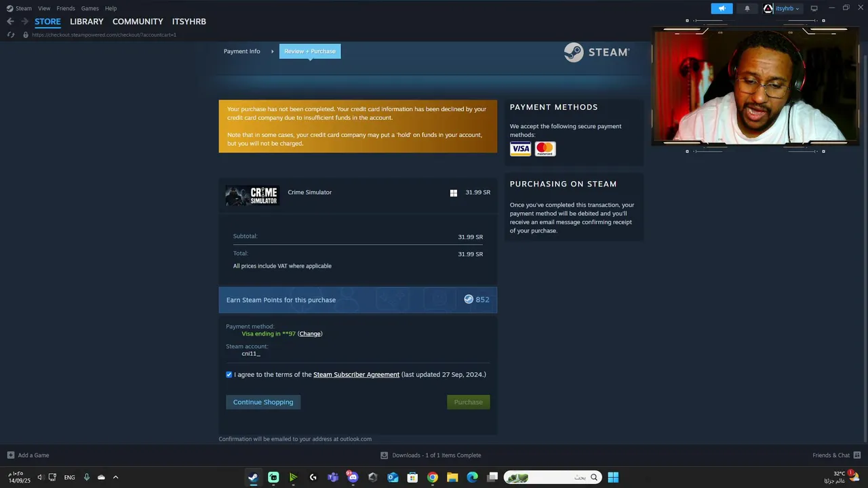Screen dimensions: 868x488
Task: Open Outlook from the taskbar
Action: tap(393, 478)
